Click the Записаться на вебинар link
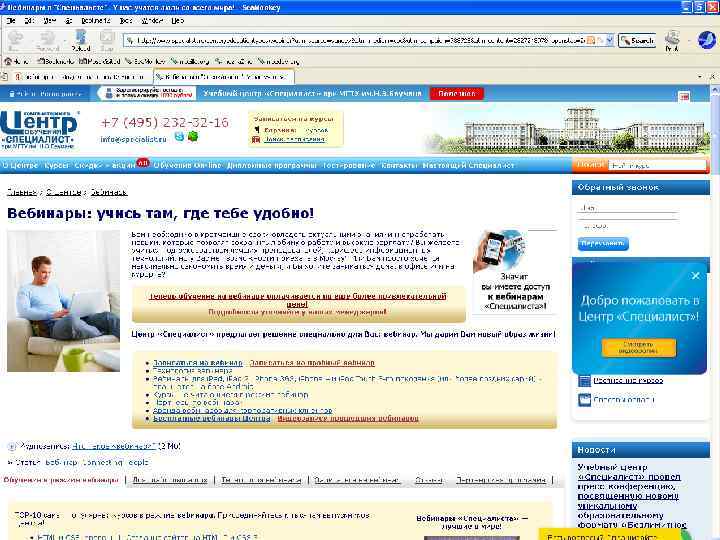 pos(198,363)
